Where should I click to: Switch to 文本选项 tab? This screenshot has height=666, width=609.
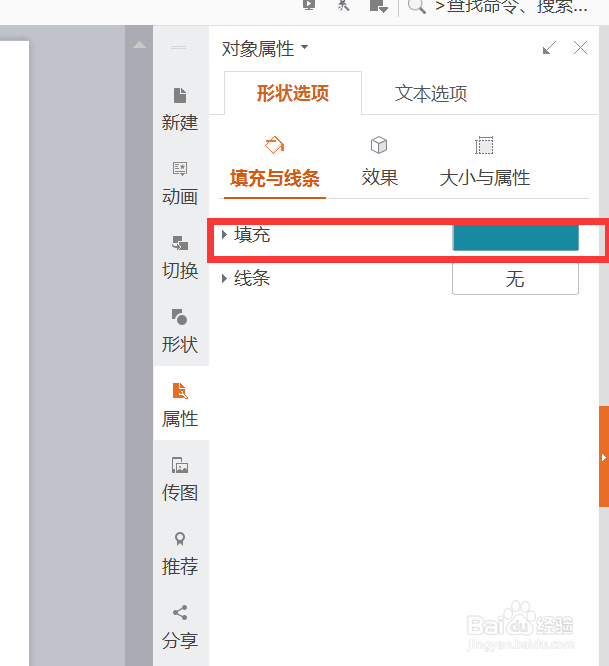pos(431,93)
